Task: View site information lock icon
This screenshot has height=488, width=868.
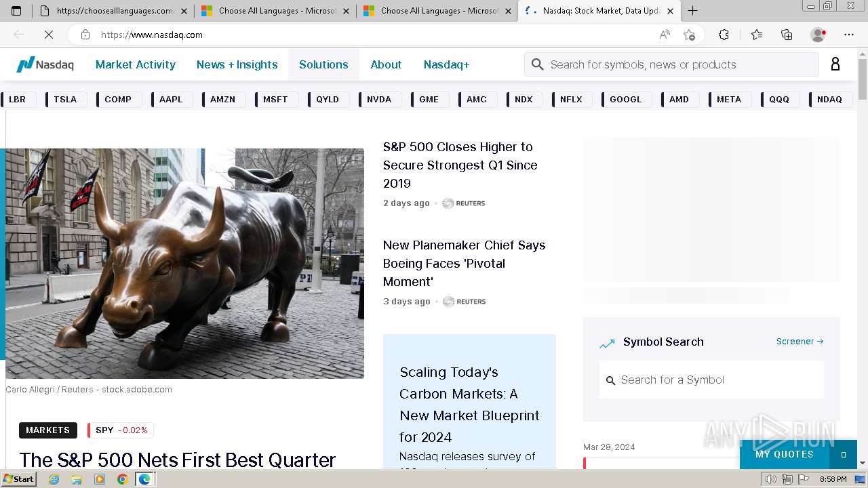Action: pos(85,35)
